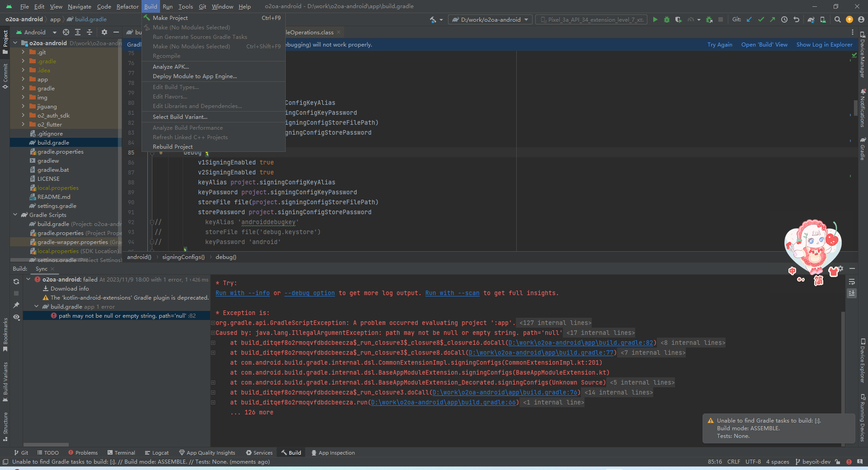Click the build output vertical scrollbar
Screen dimensions: 868x470
(842, 362)
